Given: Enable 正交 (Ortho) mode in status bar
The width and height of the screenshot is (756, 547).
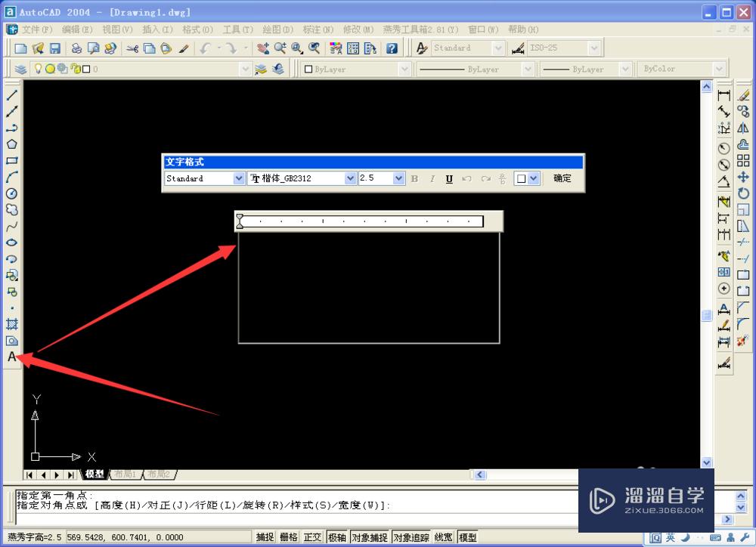Looking at the screenshot, I should pyautogui.click(x=311, y=536).
